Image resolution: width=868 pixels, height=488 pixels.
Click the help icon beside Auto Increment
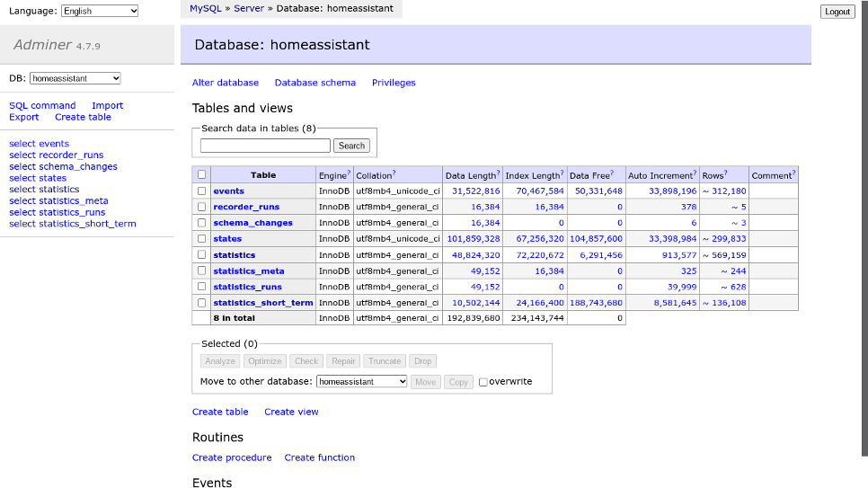point(694,173)
